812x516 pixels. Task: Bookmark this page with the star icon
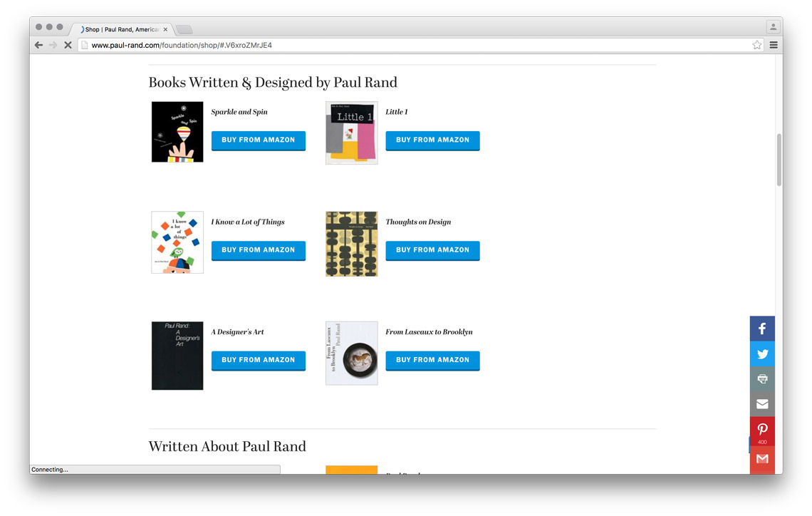tap(757, 45)
